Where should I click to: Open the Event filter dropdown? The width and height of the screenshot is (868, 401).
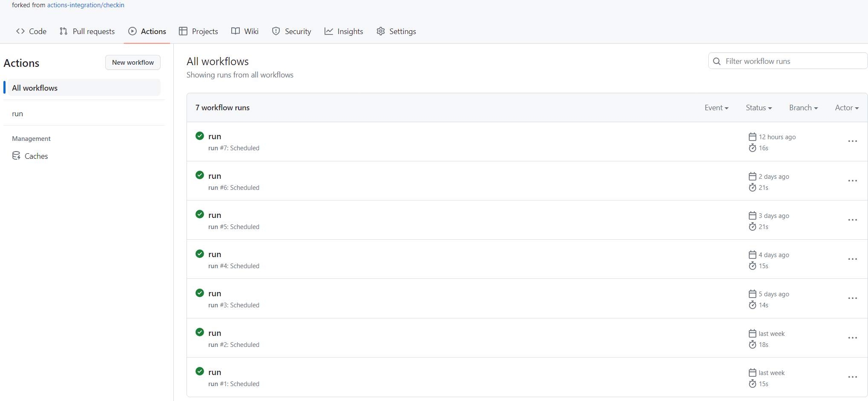(x=716, y=108)
